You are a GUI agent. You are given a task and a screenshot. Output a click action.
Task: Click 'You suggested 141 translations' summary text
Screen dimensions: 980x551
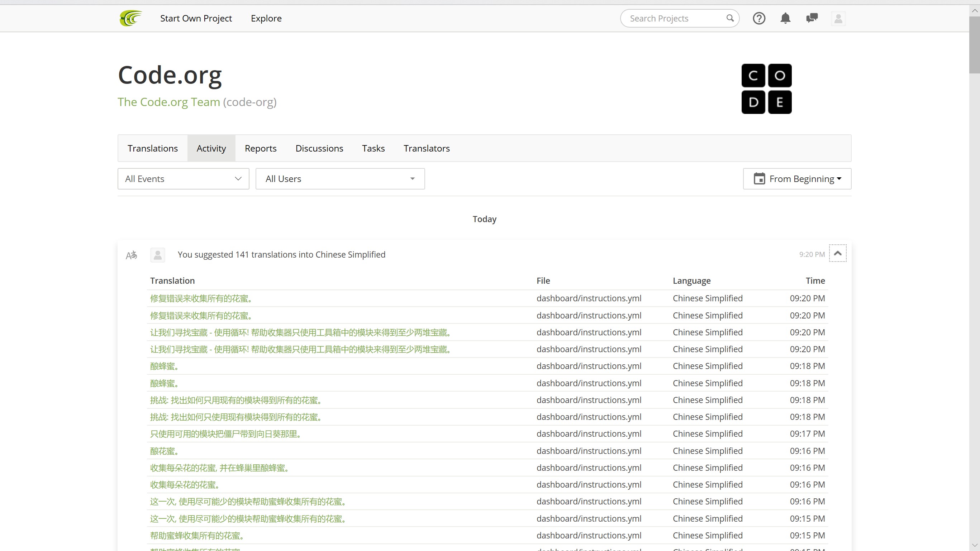click(x=281, y=254)
